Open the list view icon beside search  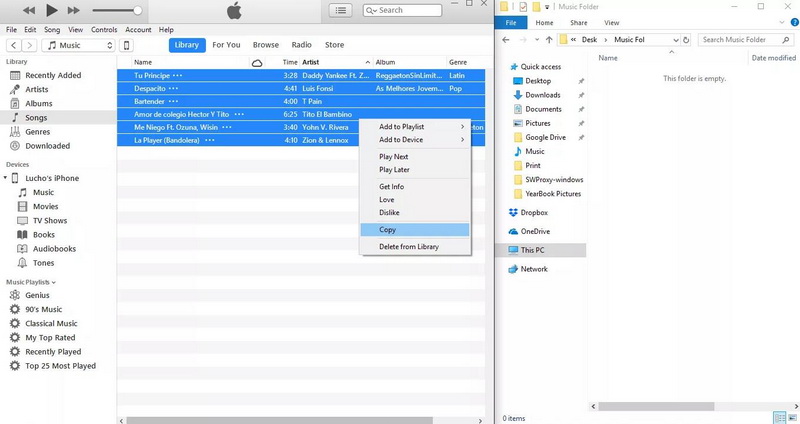342,10
